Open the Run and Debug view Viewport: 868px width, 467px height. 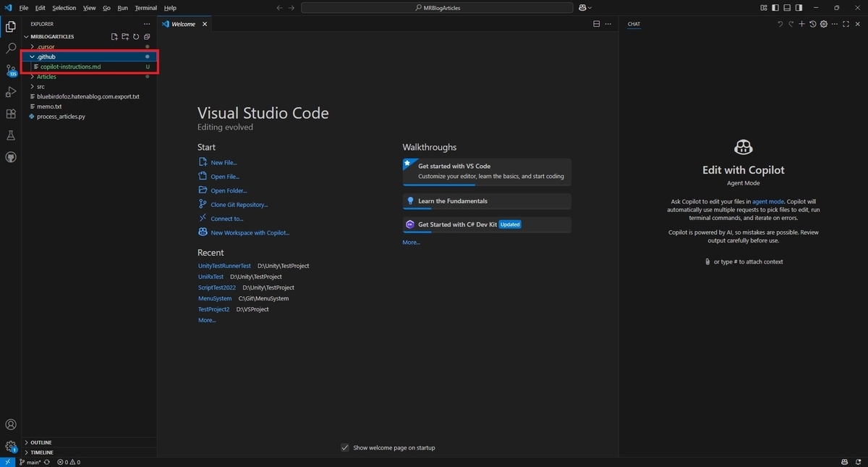(x=11, y=92)
